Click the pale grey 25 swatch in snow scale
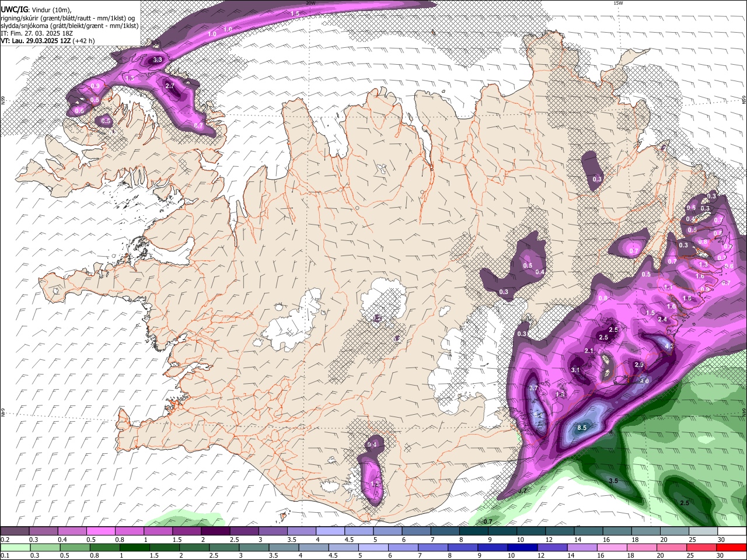The height and width of the screenshot is (560, 747). coord(704,531)
